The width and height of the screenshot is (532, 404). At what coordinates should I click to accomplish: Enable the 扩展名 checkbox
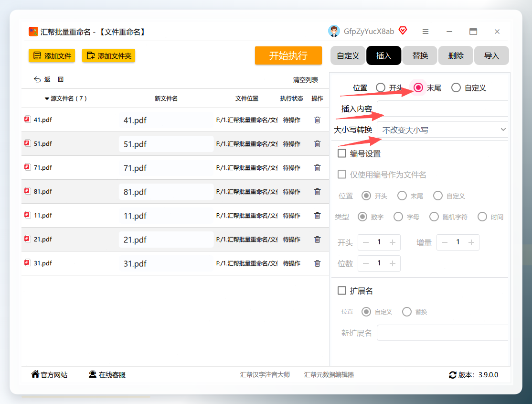(x=342, y=291)
